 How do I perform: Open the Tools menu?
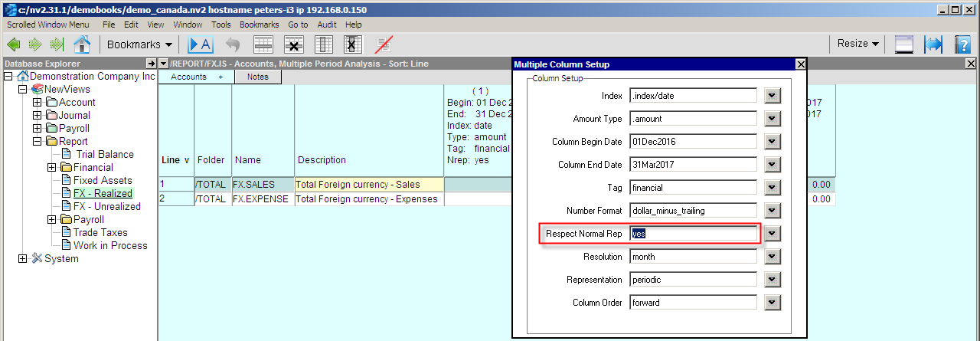(x=220, y=25)
